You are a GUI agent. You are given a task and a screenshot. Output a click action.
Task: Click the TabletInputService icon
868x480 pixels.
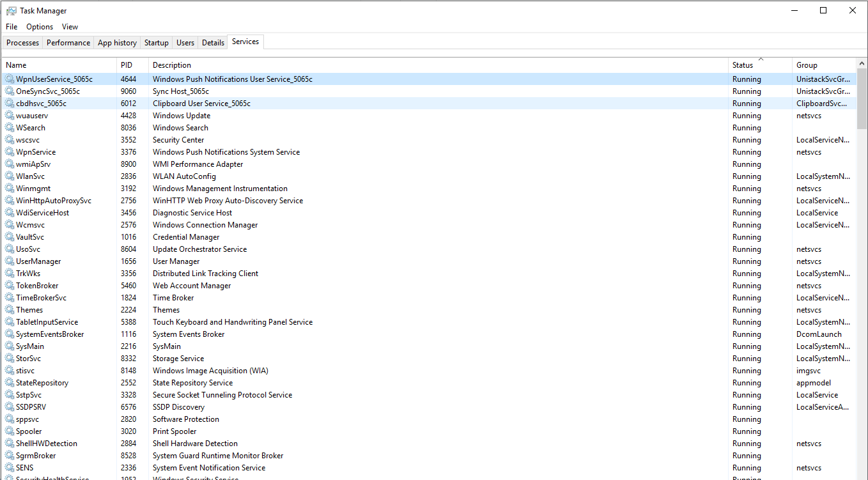click(x=10, y=322)
